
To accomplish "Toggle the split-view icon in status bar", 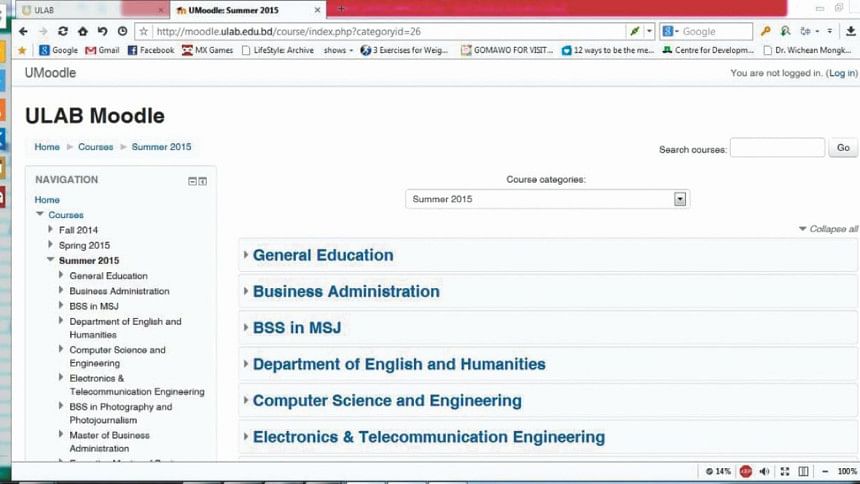I will (804, 471).
